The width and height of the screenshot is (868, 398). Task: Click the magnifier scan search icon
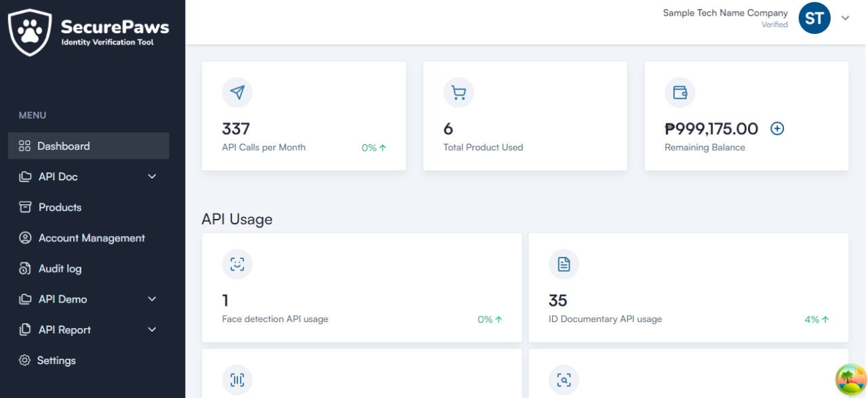(x=564, y=380)
